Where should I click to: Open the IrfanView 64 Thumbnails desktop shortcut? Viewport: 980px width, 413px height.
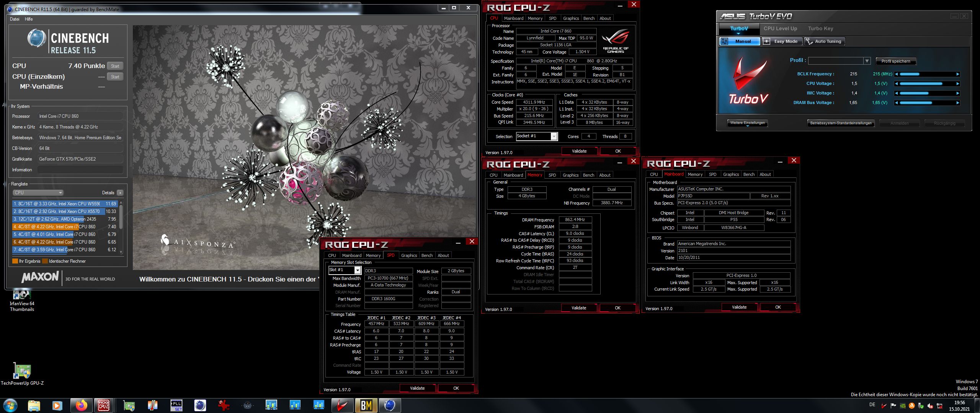[22, 301]
